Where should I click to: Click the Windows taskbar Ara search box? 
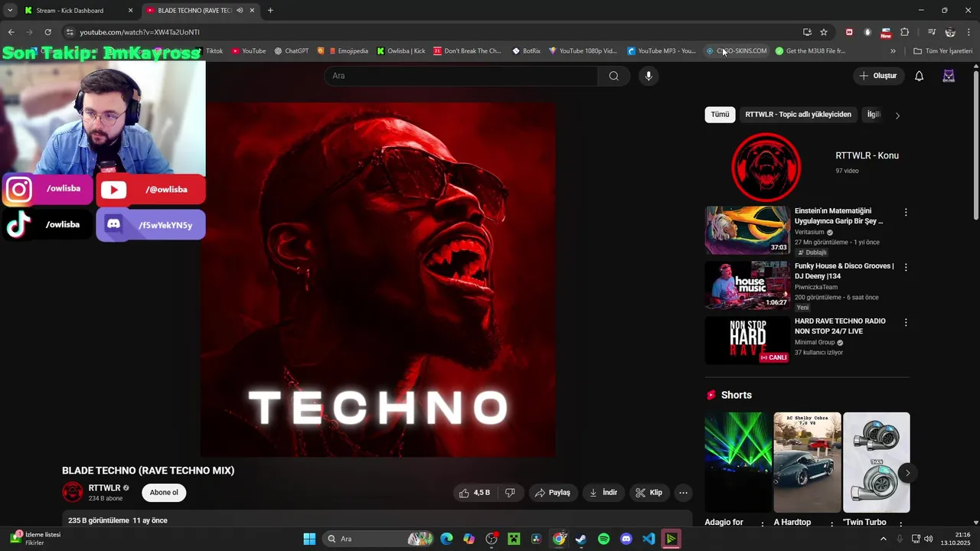click(x=378, y=539)
